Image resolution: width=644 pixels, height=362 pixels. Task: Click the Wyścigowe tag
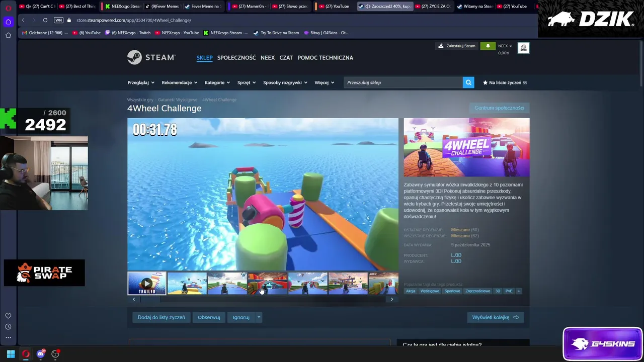click(x=430, y=291)
